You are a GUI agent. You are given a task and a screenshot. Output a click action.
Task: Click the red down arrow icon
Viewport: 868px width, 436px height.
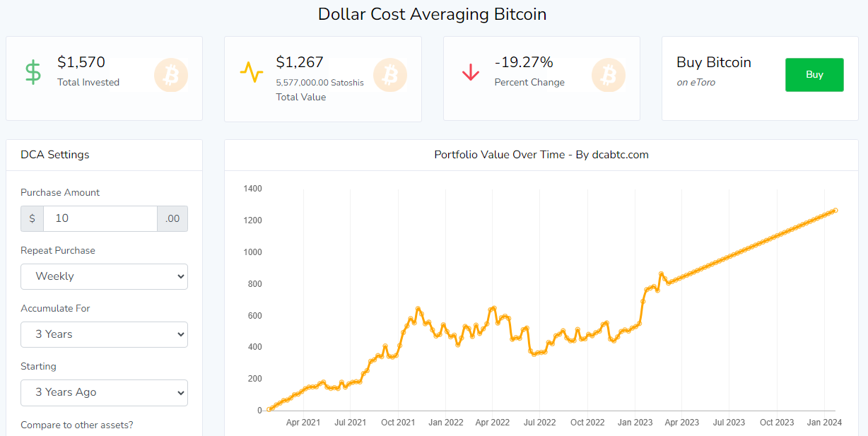(470, 72)
